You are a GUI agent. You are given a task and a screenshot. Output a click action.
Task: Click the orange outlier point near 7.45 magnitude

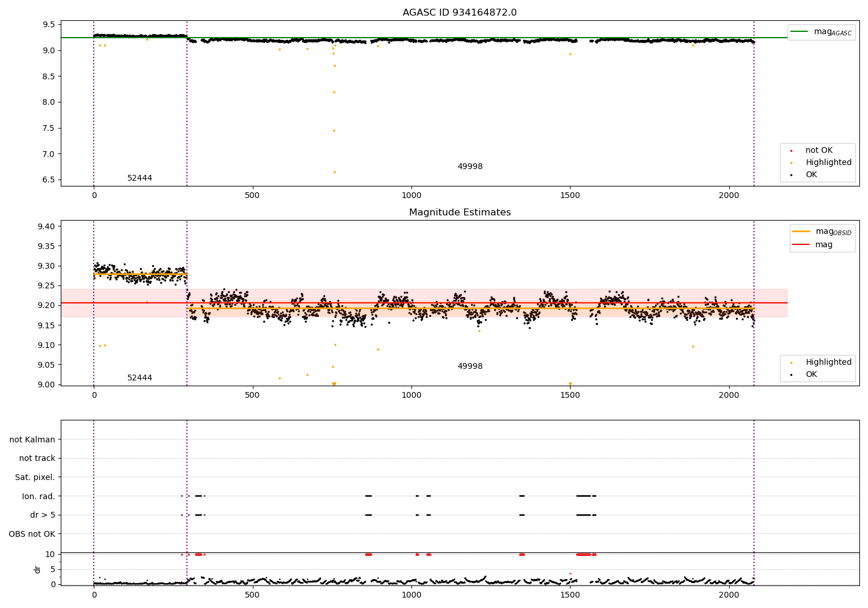[334, 130]
